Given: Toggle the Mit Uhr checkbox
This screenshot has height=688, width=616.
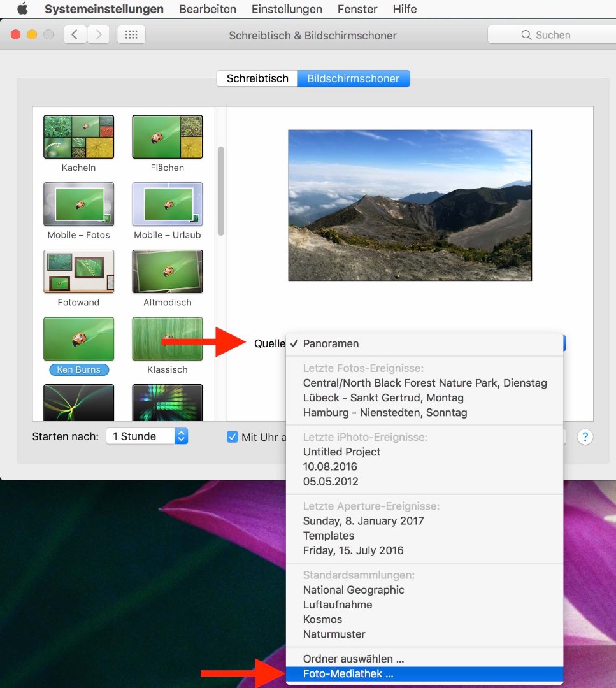Looking at the screenshot, I should point(232,437).
